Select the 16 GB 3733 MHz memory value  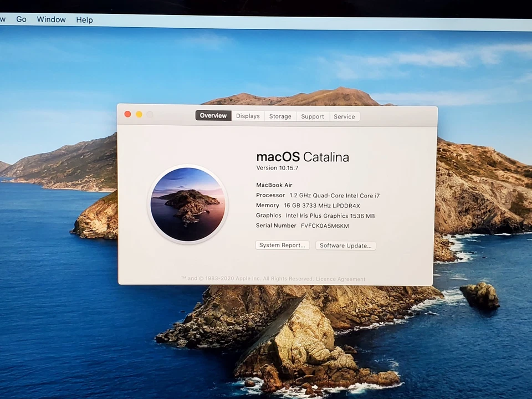pyautogui.click(x=322, y=206)
